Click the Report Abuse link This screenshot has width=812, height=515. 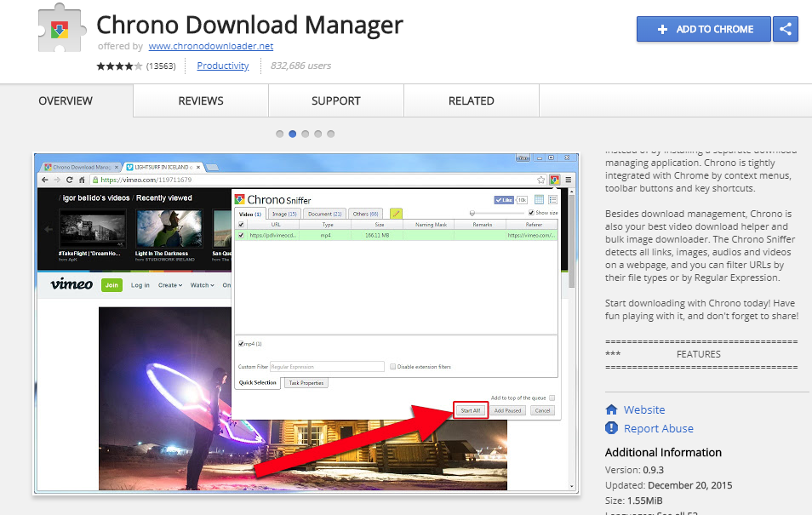tap(658, 428)
